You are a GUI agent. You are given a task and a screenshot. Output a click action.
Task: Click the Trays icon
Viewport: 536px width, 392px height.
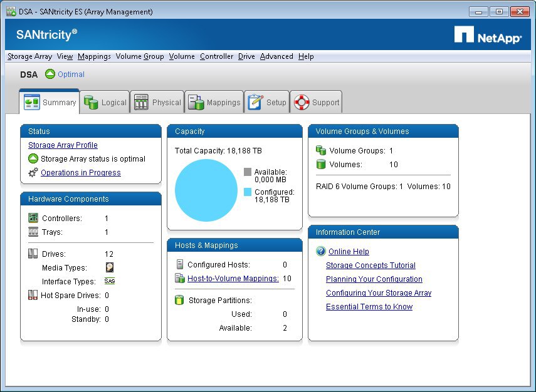tap(33, 232)
